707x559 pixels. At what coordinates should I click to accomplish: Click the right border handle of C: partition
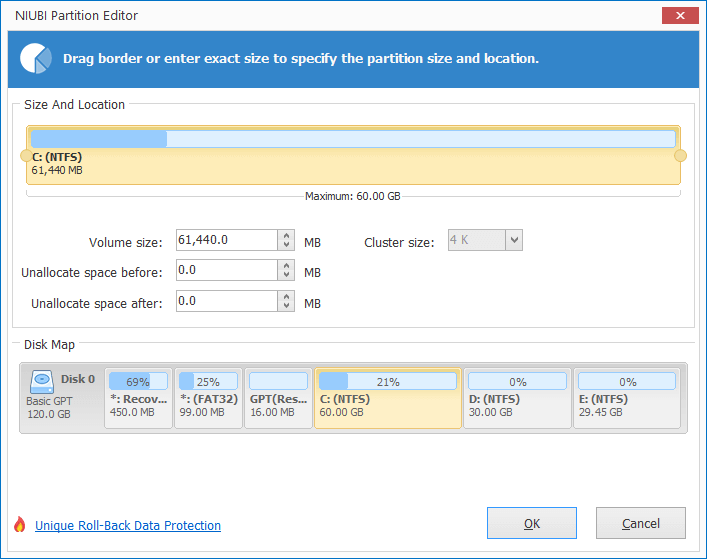(x=680, y=156)
